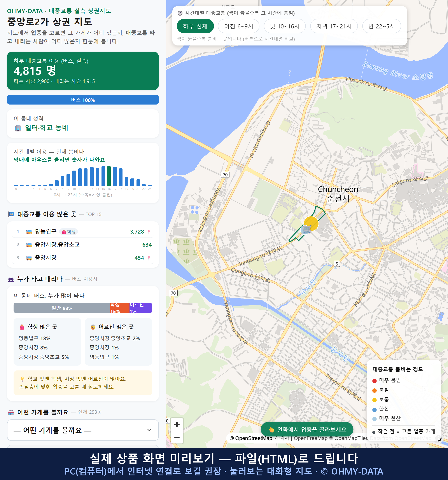Click route 70 shield near Yeongseo-ro
448x480 pixels.
225,175
